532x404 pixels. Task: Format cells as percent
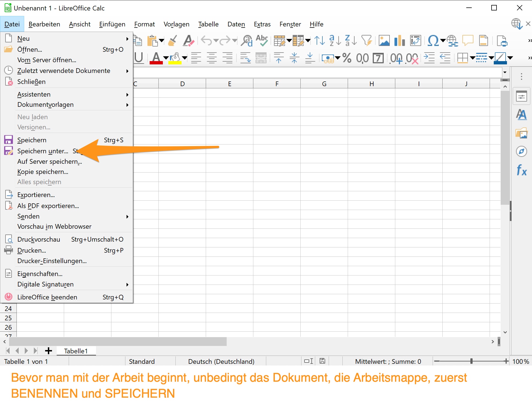347,58
